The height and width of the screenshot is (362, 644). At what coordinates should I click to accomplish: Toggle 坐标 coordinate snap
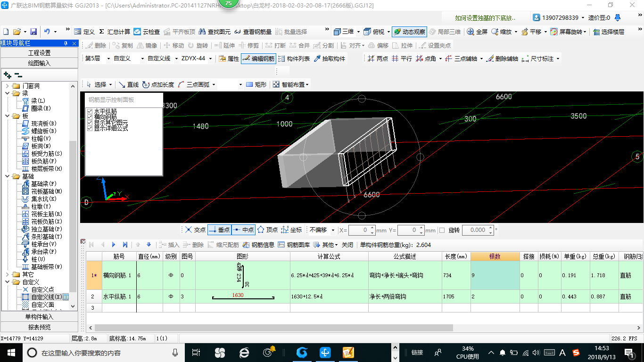(x=291, y=230)
